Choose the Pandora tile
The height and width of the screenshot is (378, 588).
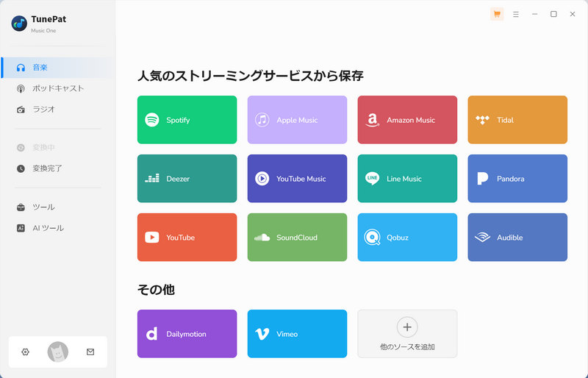pos(517,179)
